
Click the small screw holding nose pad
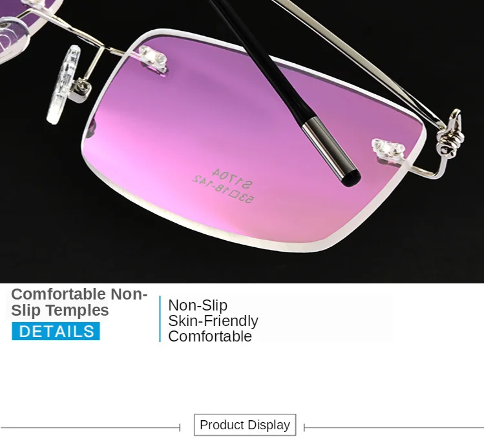83,87
